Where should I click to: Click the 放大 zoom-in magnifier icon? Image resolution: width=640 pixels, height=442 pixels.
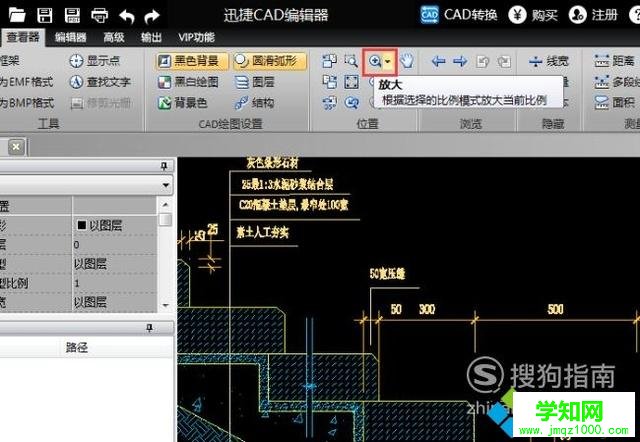pos(375,62)
